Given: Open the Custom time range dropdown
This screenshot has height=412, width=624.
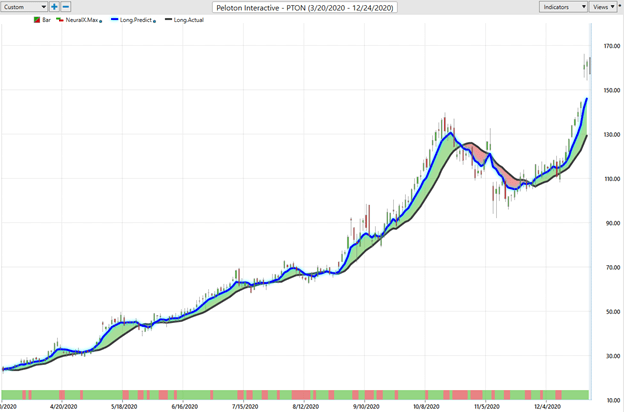Looking at the screenshot, I should (x=24, y=7).
